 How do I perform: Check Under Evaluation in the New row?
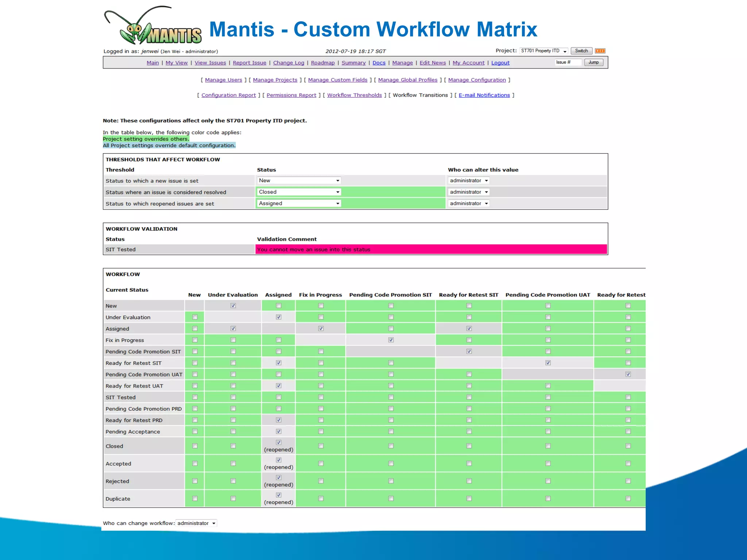[x=233, y=306]
